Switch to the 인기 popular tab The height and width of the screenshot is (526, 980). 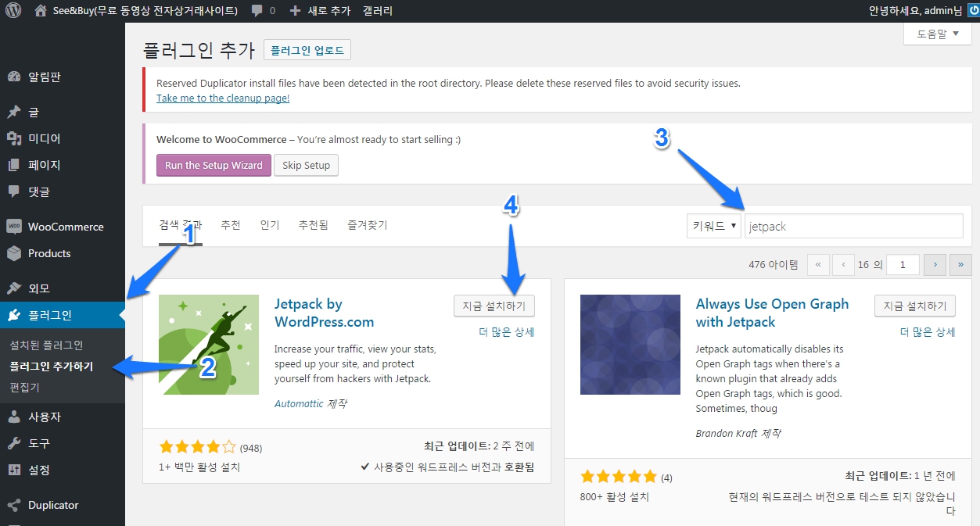[x=270, y=225]
